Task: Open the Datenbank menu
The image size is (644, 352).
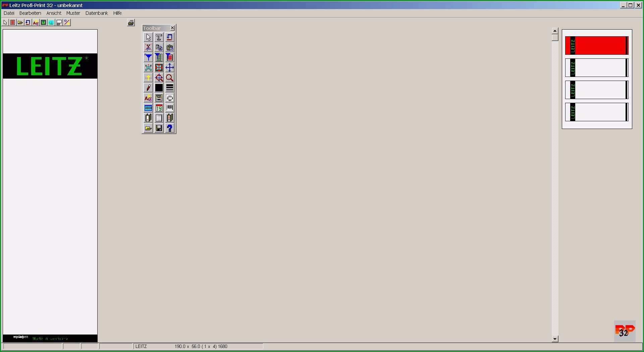Action: coord(97,13)
